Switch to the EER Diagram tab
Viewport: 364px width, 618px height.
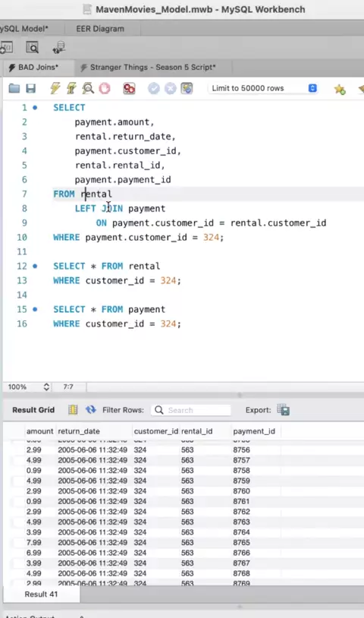[100, 29]
